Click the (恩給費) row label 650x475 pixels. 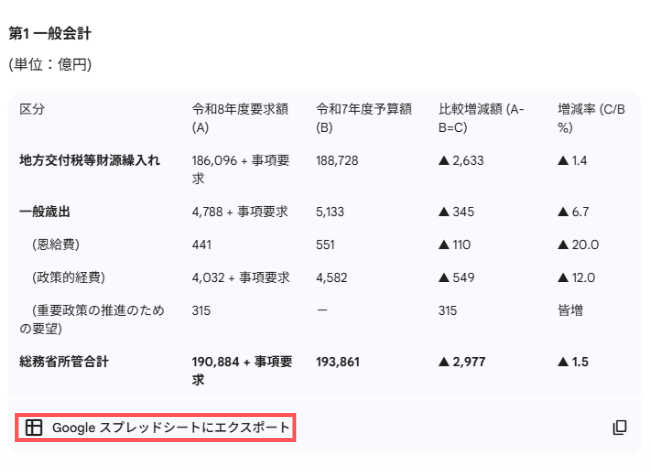pos(58,245)
